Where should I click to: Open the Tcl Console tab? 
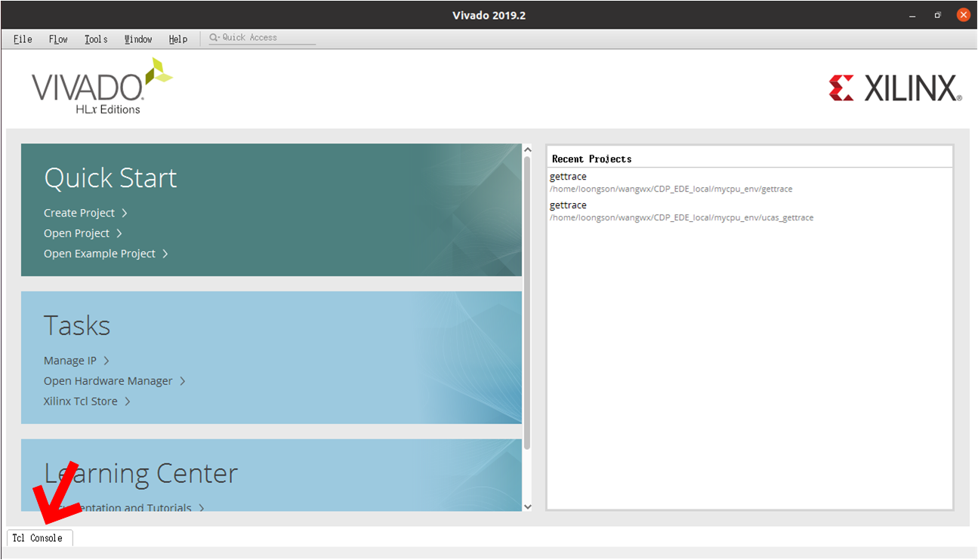pyautogui.click(x=38, y=538)
